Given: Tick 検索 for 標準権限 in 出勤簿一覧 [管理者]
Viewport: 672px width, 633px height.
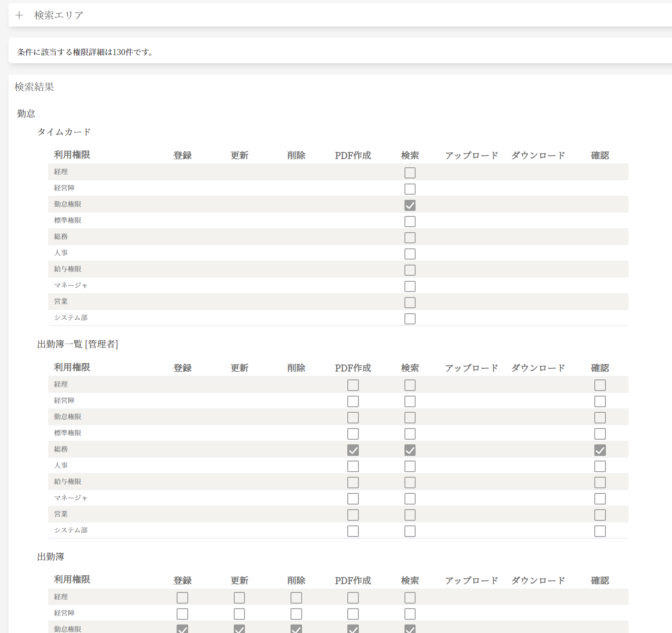Looking at the screenshot, I should 410,434.
